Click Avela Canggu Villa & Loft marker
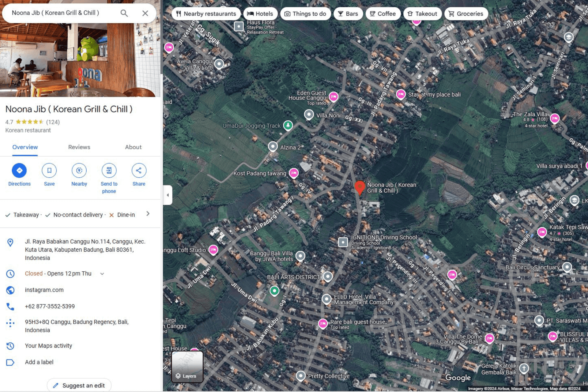This screenshot has width=588, height=392. [219, 64]
